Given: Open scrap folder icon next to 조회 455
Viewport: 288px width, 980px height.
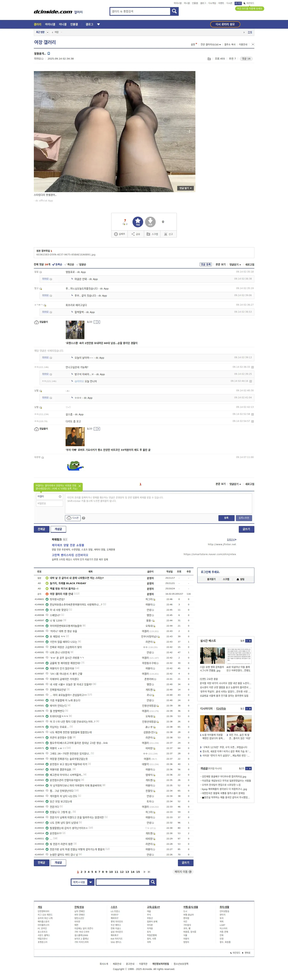Looking at the screenshot, I should pyautogui.click(x=209, y=59).
